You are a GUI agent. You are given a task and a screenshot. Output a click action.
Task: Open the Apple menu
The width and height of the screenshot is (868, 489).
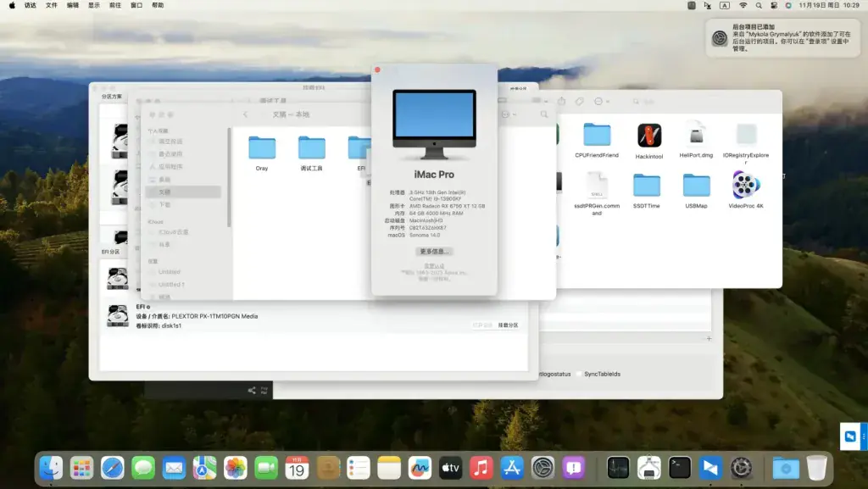12,5
